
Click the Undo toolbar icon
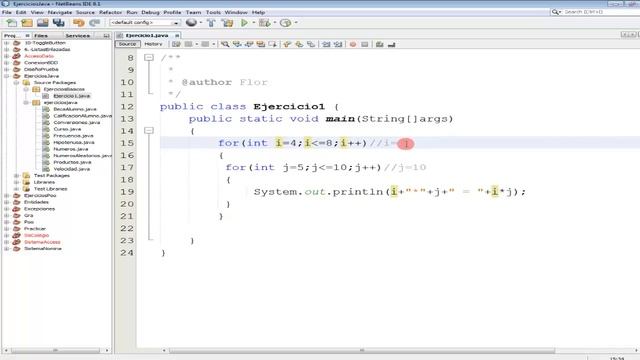[78, 23]
